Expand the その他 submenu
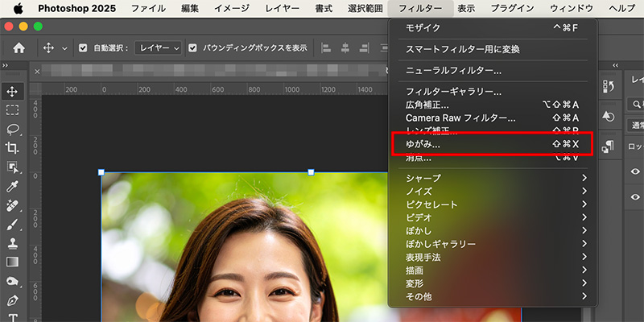The width and height of the screenshot is (644, 322). tap(496, 296)
